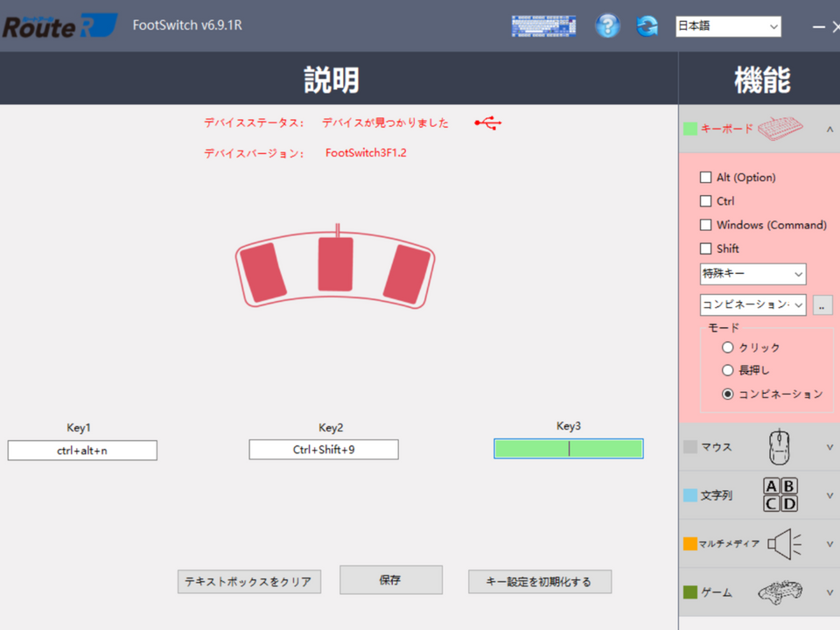Click the ABCD string blocks icon
The height and width of the screenshot is (630, 840).
pyautogui.click(x=780, y=495)
